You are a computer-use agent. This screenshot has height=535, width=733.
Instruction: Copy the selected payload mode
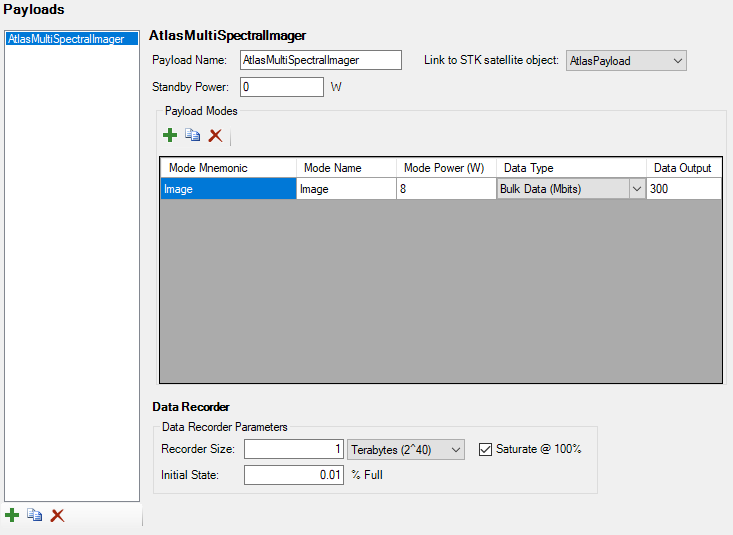pyautogui.click(x=192, y=135)
